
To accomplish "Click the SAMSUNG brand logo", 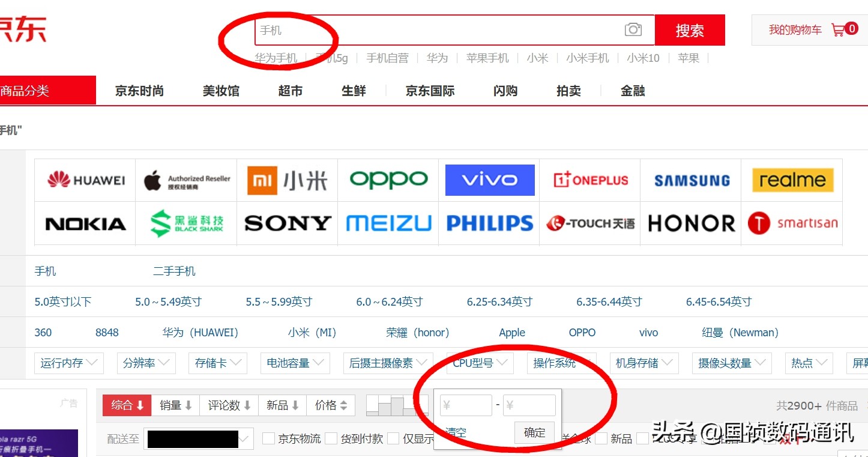I will click(x=690, y=180).
